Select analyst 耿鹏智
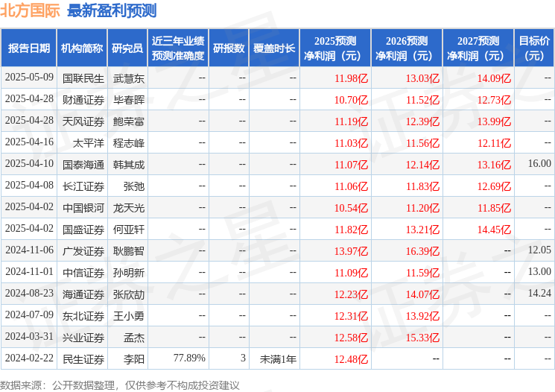Viewport: 555px width, 392px height. [129, 251]
